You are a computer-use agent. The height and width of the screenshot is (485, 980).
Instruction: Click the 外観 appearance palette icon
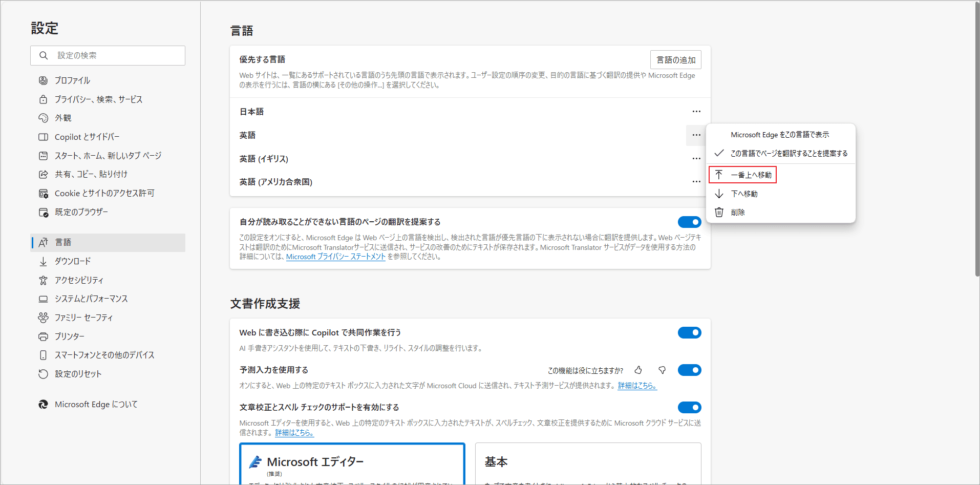(44, 118)
